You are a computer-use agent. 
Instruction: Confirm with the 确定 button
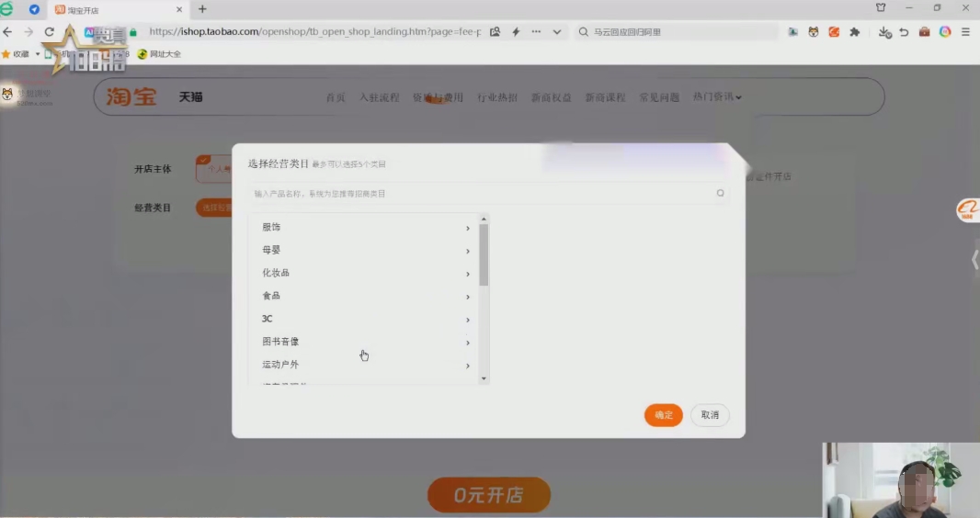tap(663, 415)
